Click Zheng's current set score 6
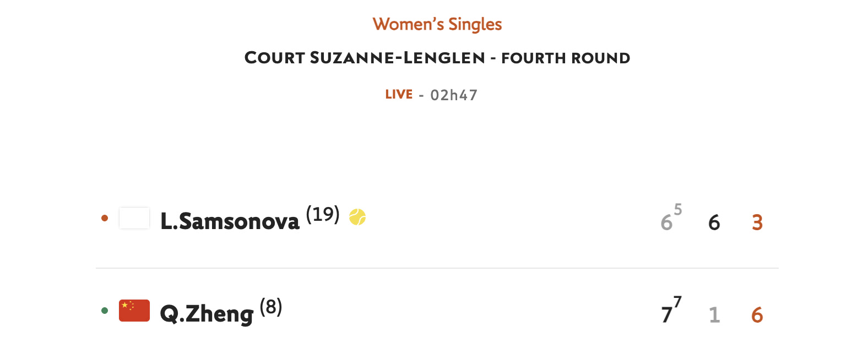 point(757,315)
